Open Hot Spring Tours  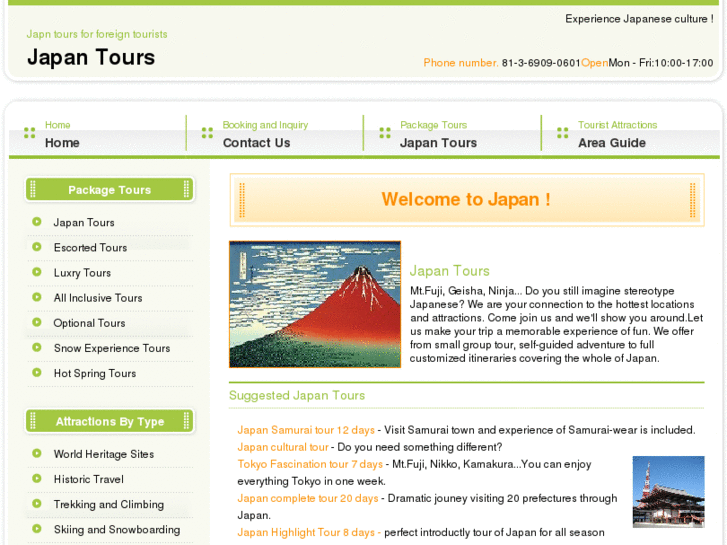95,373
